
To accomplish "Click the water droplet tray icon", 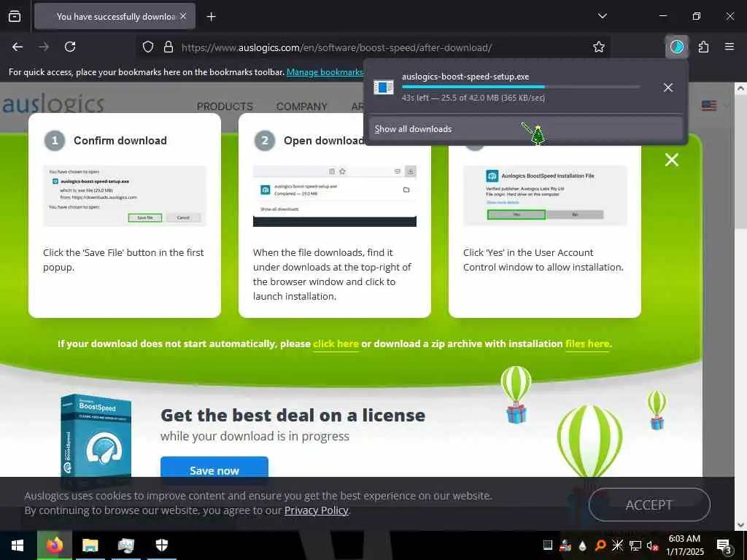I will [x=583, y=545].
